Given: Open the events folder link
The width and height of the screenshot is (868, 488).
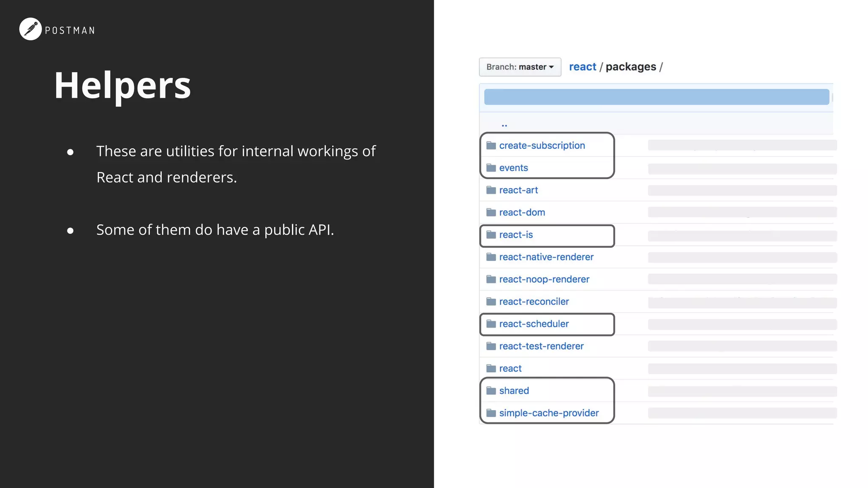Looking at the screenshot, I should tap(514, 168).
